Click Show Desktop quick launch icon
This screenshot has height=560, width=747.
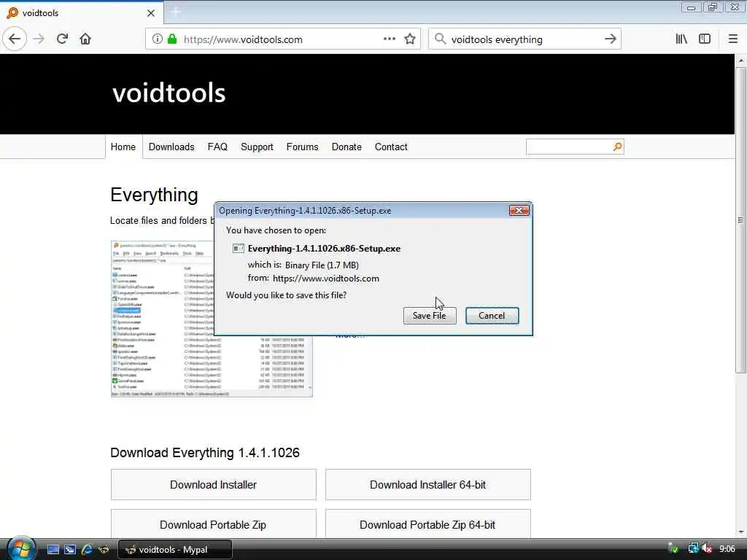tap(53, 550)
